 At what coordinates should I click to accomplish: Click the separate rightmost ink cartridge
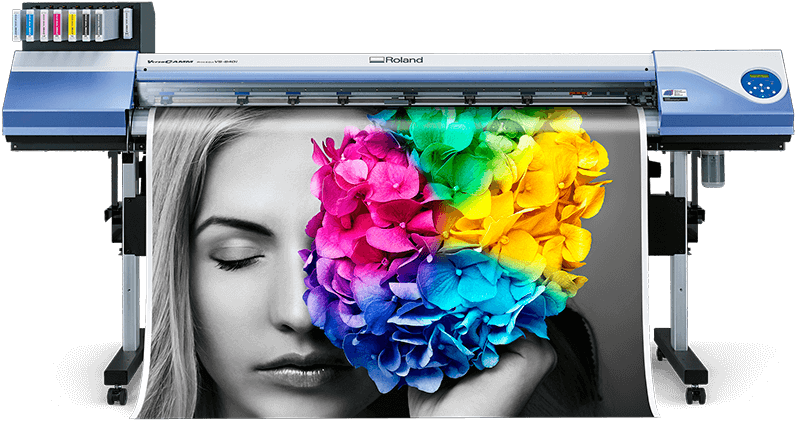tap(125, 27)
